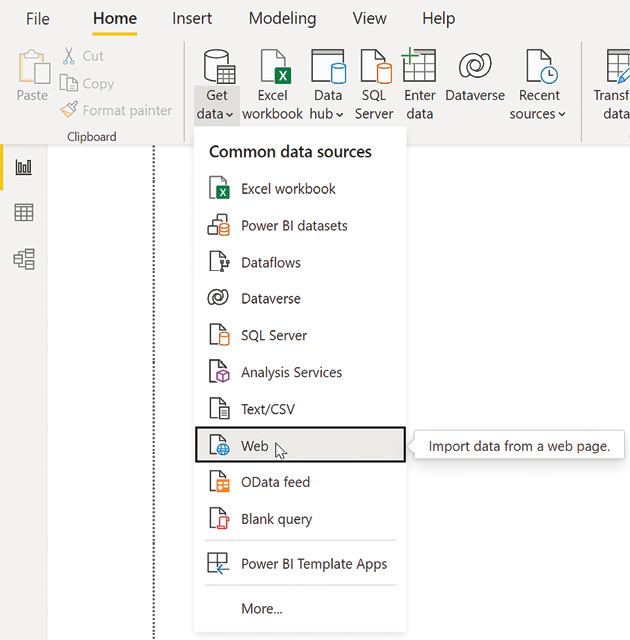This screenshot has width=630, height=640.
Task: Click the Excel workbook icon in dropdown list
Action: pyautogui.click(x=219, y=188)
